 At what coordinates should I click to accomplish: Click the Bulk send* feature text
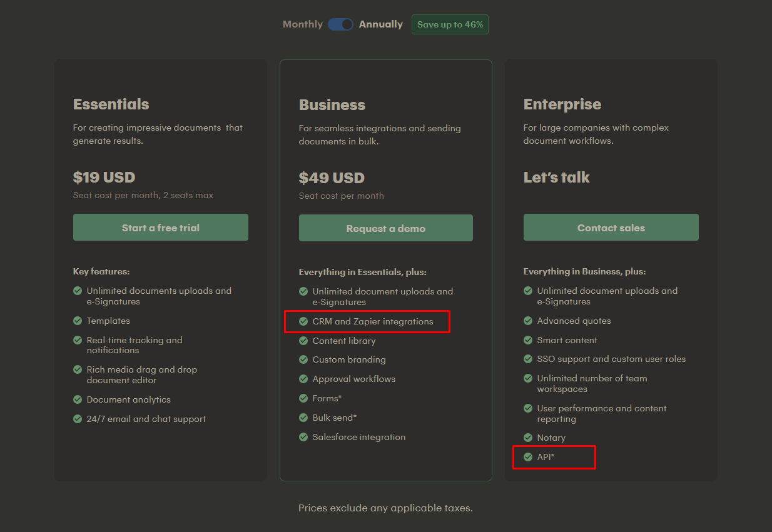tap(335, 418)
